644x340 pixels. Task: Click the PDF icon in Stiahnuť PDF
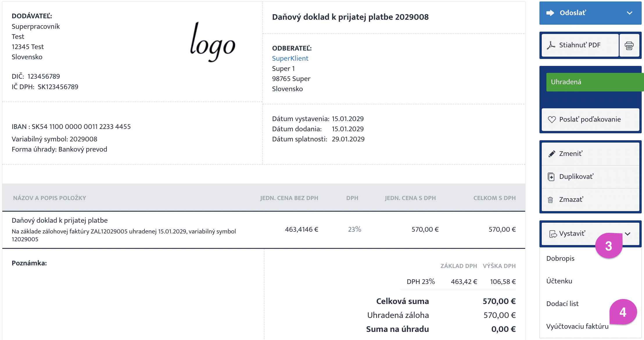pos(551,45)
